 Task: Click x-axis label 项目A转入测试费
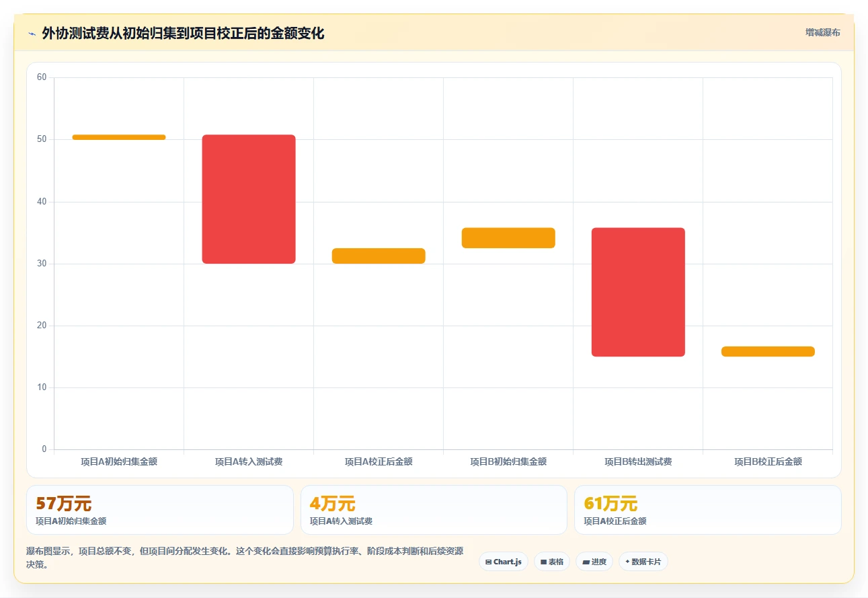coord(249,461)
